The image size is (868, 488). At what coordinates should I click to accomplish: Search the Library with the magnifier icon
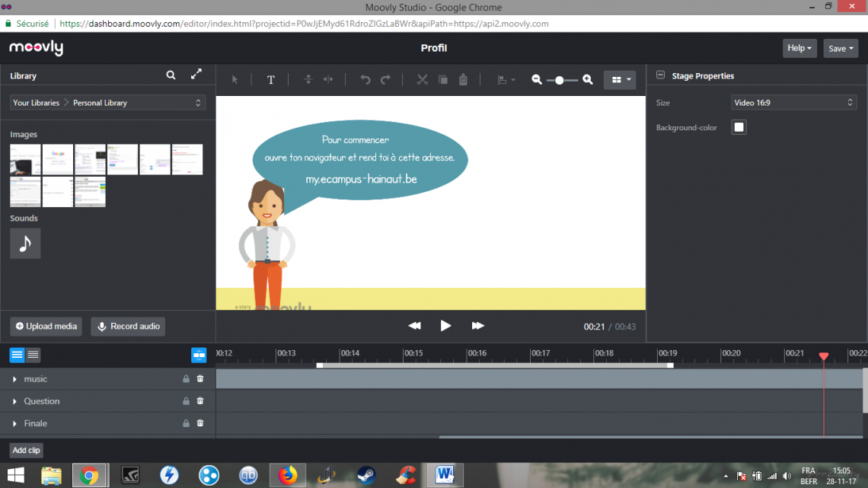[x=171, y=75]
